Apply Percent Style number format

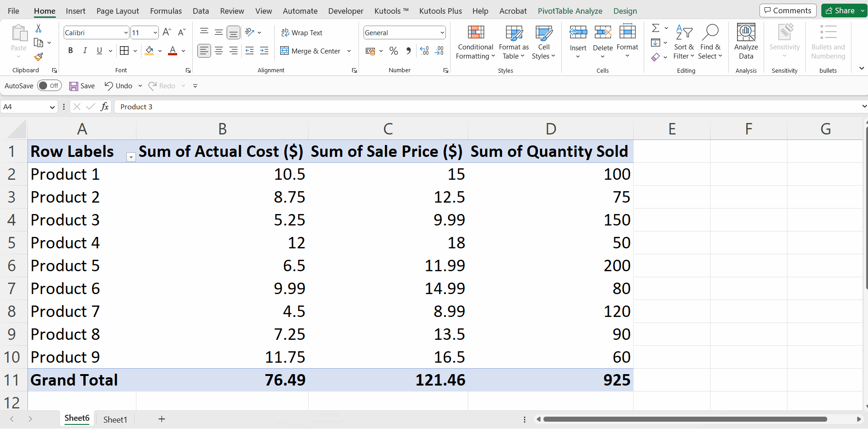point(393,50)
